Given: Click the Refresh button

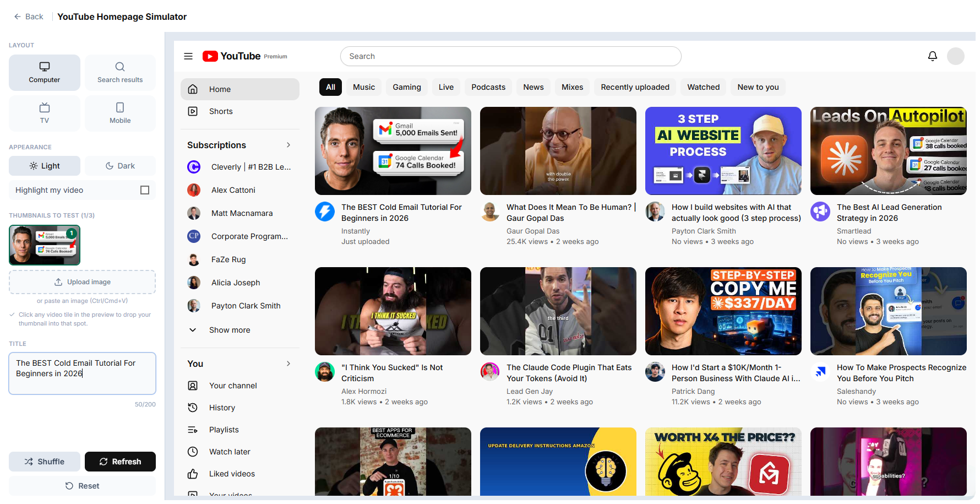Looking at the screenshot, I should pyautogui.click(x=120, y=462).
